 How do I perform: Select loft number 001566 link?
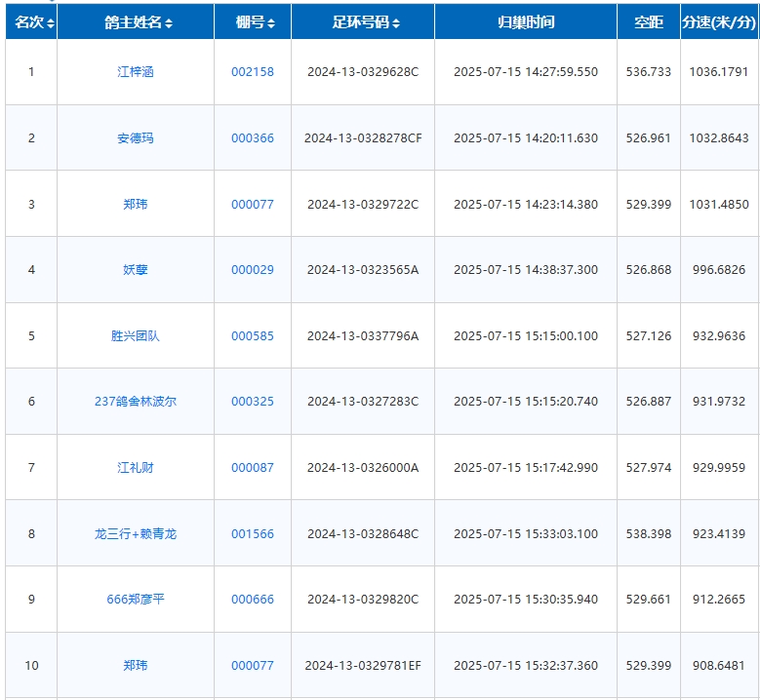253,534
